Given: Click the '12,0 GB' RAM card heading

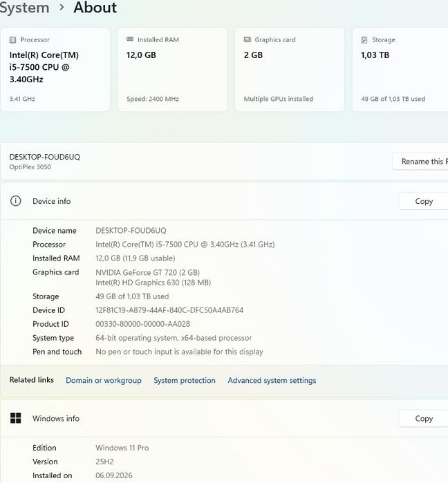Looking at the screenshot, I should click(141, 55).
